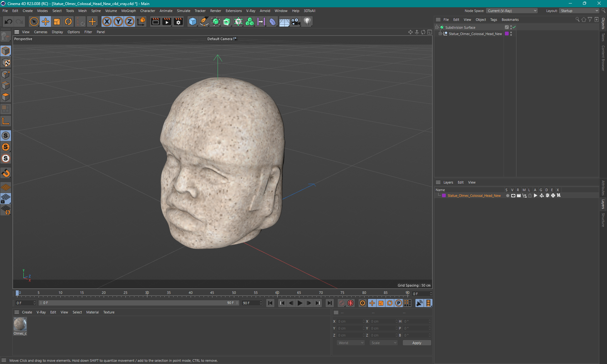The height and width of the screenshot is (364, 607).
Task: Toggle X axis lock
Action: point(107,21)
